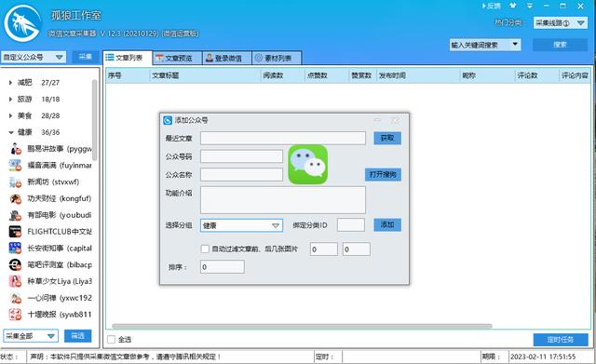Focus the 公众名称 input field
The width and height of the screenshot is (596, 364).
tap(241, 175)
